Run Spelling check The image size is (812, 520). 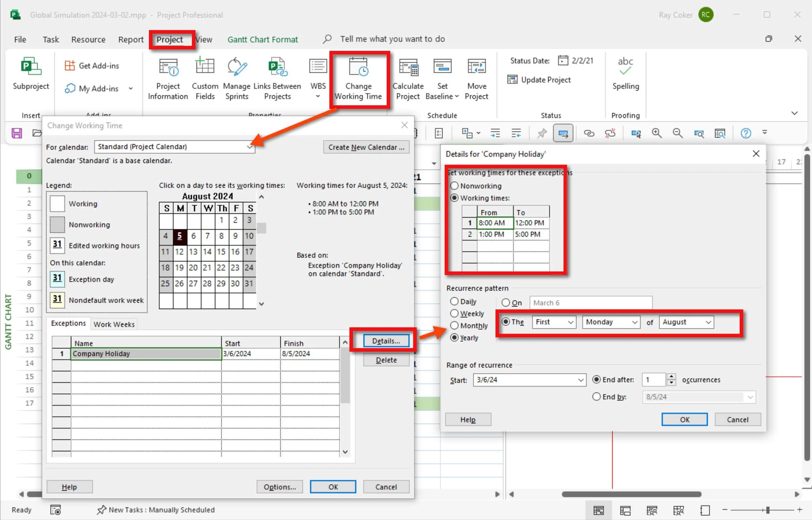tap(625, 73)
